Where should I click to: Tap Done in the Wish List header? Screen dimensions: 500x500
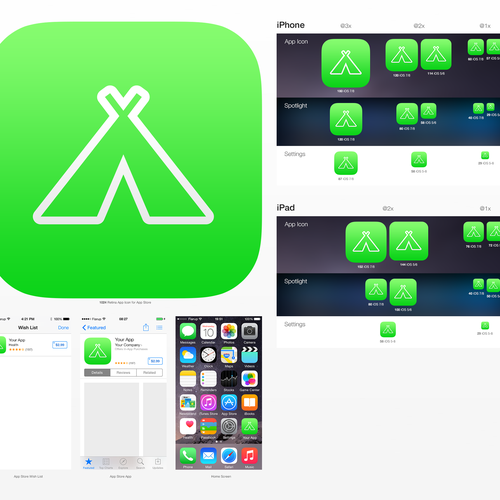[x=63, y=328]
